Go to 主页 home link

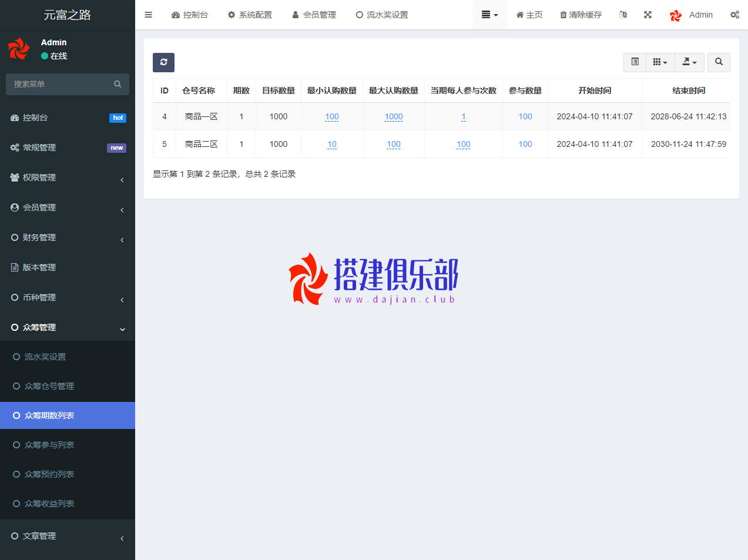click(x=529, y=15)
